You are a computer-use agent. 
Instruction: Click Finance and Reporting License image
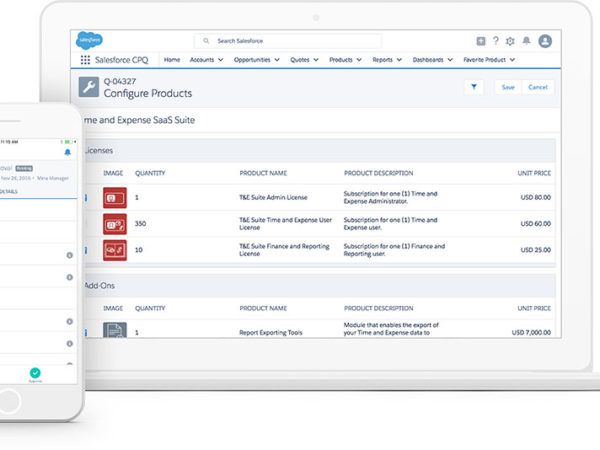coord(115,250)
